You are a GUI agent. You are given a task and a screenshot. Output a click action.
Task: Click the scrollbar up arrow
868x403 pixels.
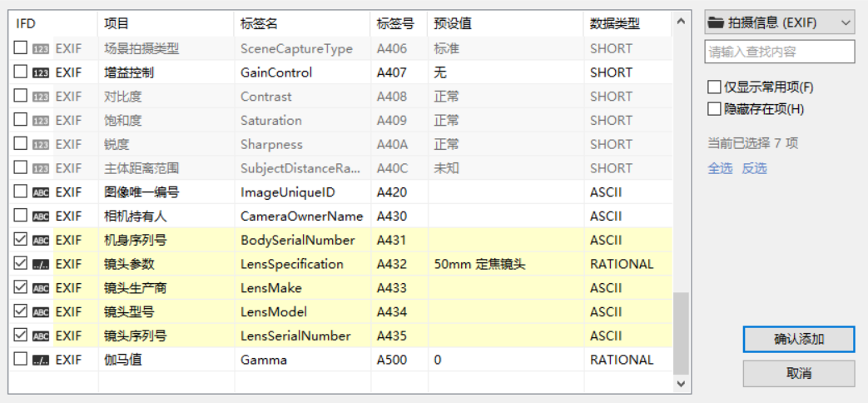[681, 20]
